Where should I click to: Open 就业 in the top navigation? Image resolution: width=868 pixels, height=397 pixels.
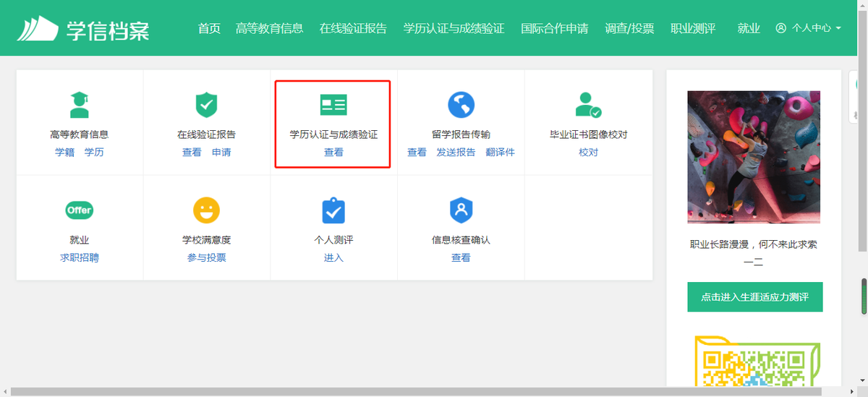click(749, 28)
